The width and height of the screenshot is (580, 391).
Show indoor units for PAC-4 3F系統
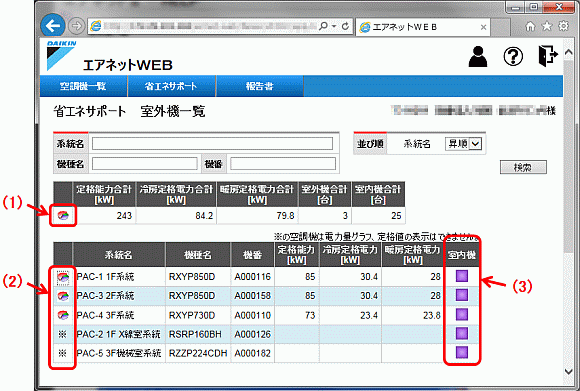[462, 314]
